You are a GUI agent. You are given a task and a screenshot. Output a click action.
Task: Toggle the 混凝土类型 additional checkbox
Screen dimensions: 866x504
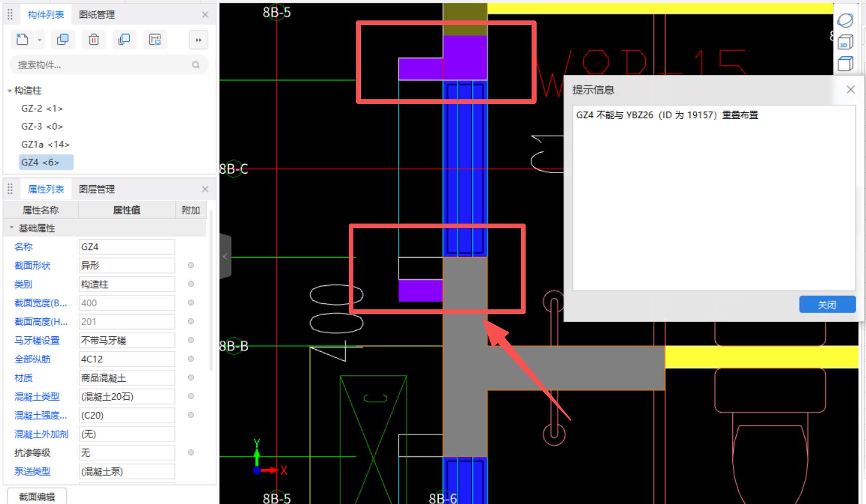[191, 396]
